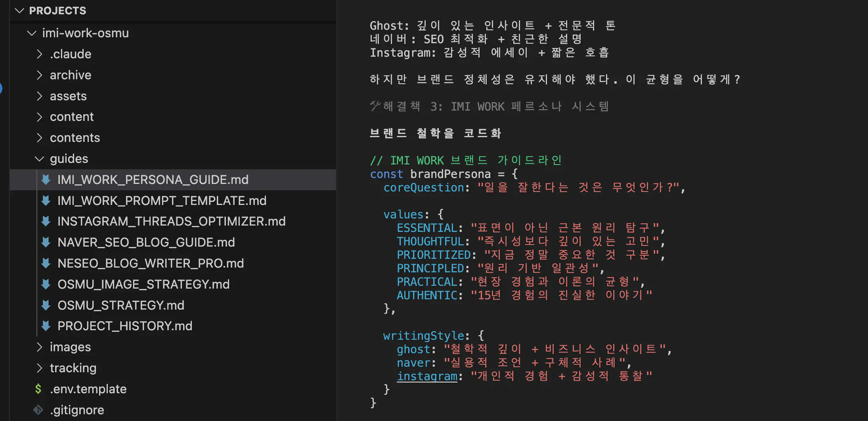Click markdown icon of NAVER_SEO_BLOG_GUIDE.md
868x421 pixels.
coord(46,242)
